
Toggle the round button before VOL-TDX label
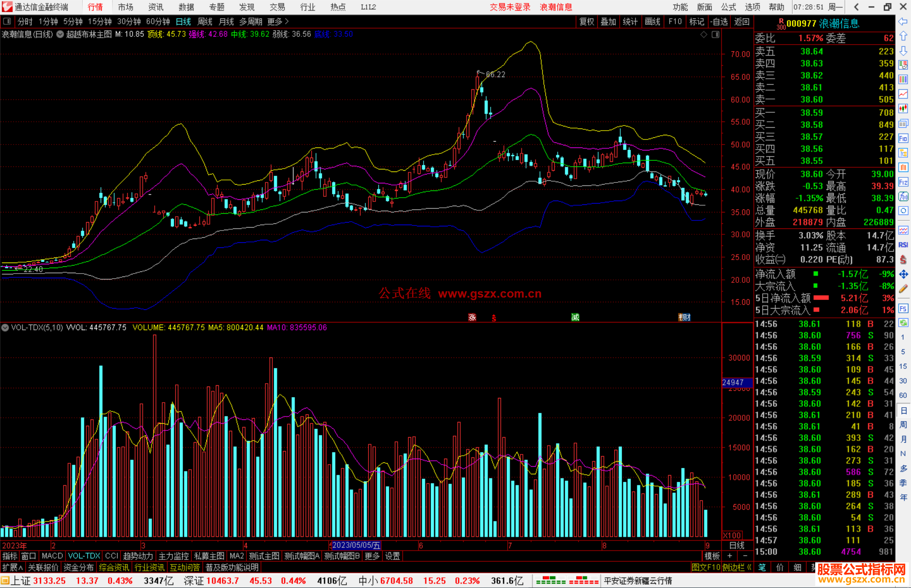coord(5,328)
